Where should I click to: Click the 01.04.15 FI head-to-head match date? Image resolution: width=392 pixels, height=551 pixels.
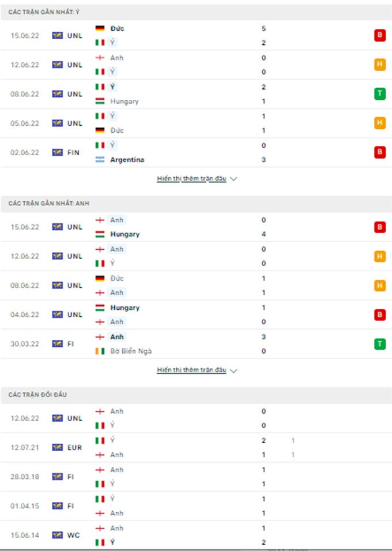(x=25, y=506)
